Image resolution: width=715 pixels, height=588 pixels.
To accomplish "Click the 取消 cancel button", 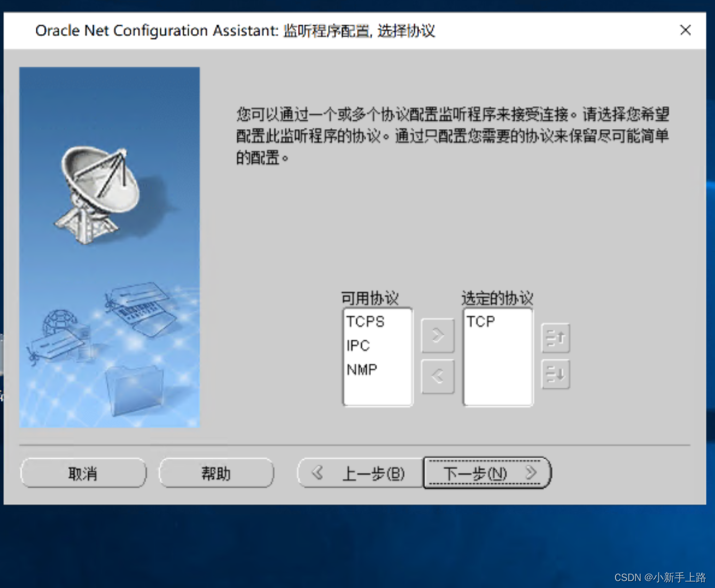I will point(83,473).
